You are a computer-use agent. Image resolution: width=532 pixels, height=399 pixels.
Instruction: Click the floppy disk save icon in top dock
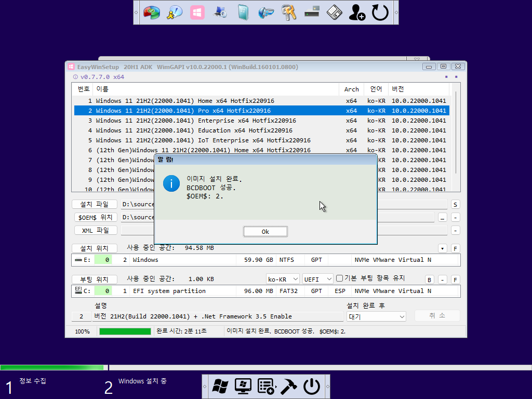tap(335, 13)
